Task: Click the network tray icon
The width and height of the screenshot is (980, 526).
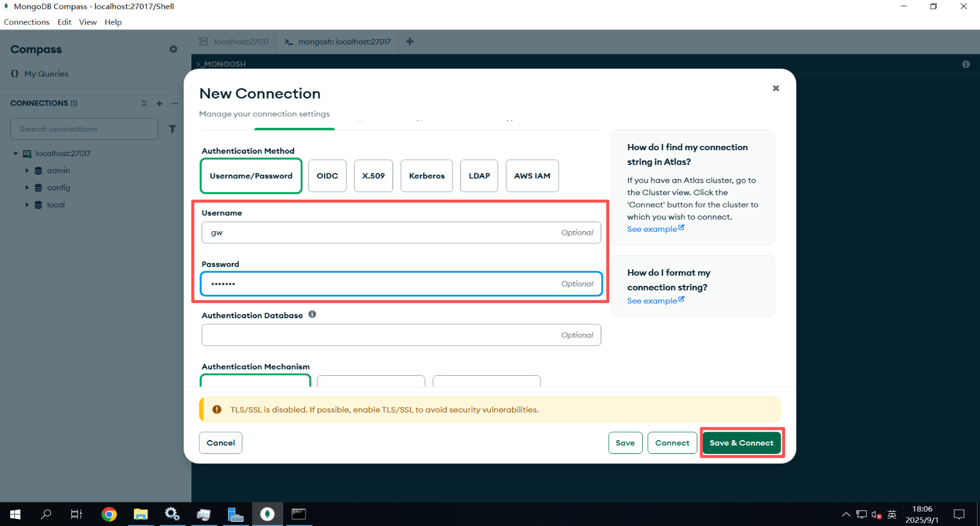Action: pyautogui.click(x=862, y=515)
